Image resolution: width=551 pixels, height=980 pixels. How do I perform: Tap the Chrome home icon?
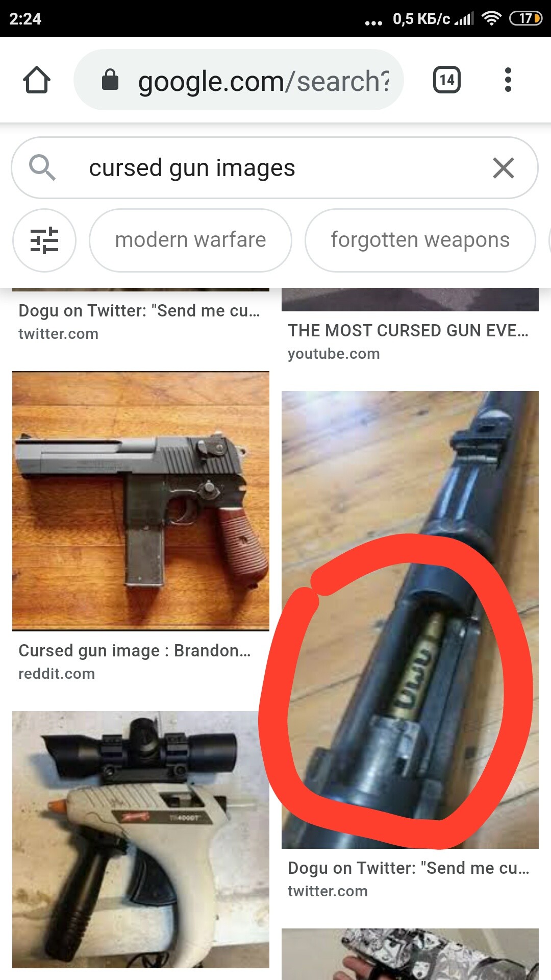pyautogui.click(x=37, y=80)
